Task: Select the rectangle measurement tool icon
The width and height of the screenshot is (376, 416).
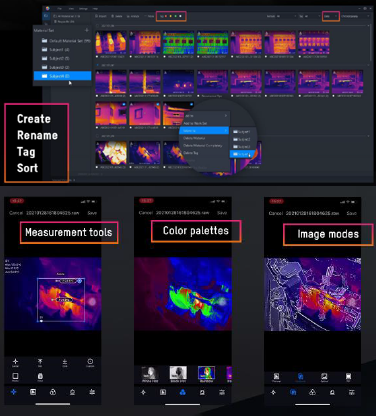Action: coord(15,377)
